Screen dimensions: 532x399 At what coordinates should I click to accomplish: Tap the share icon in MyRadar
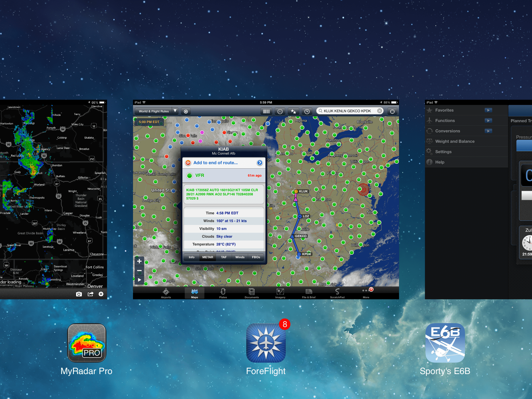coord(90,294)
